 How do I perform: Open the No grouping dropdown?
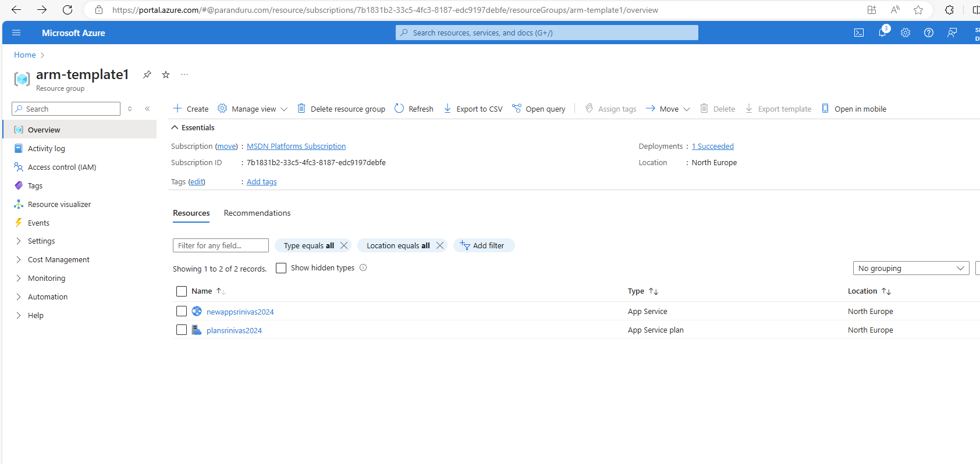point(911,268)
